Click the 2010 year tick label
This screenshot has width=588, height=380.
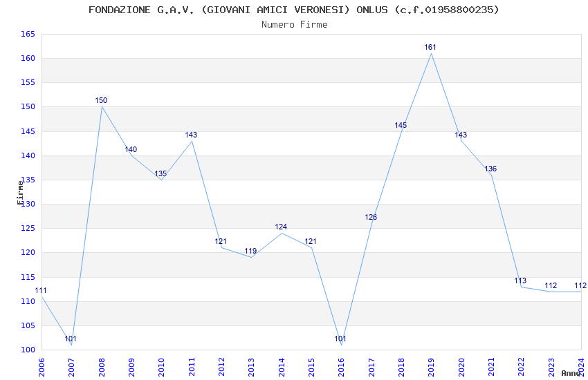click(x=162, y=367)
